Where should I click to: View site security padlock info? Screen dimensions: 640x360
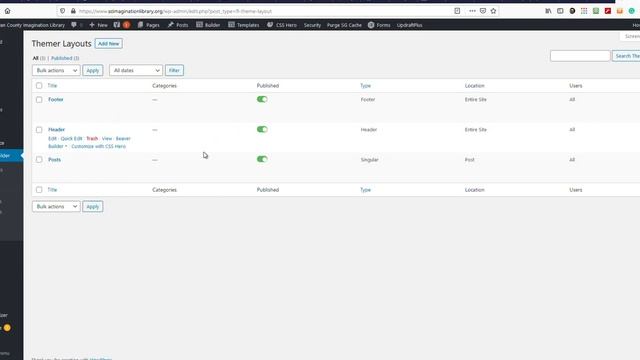73,11
